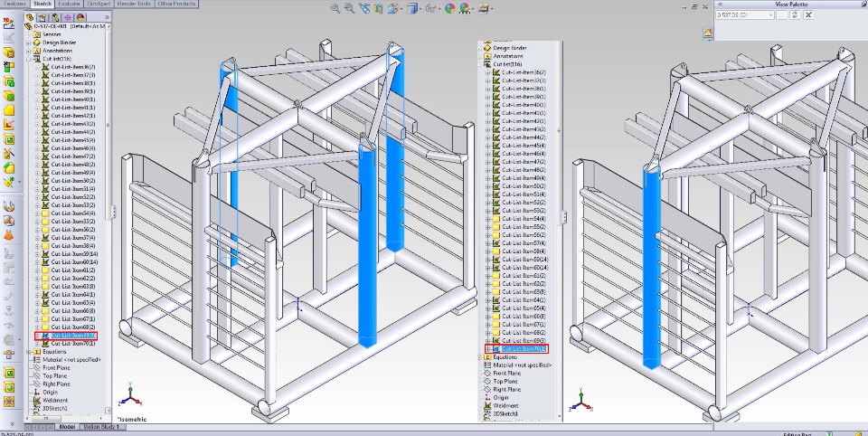
Task: Click the Section View icon
Action: [378, 8]
